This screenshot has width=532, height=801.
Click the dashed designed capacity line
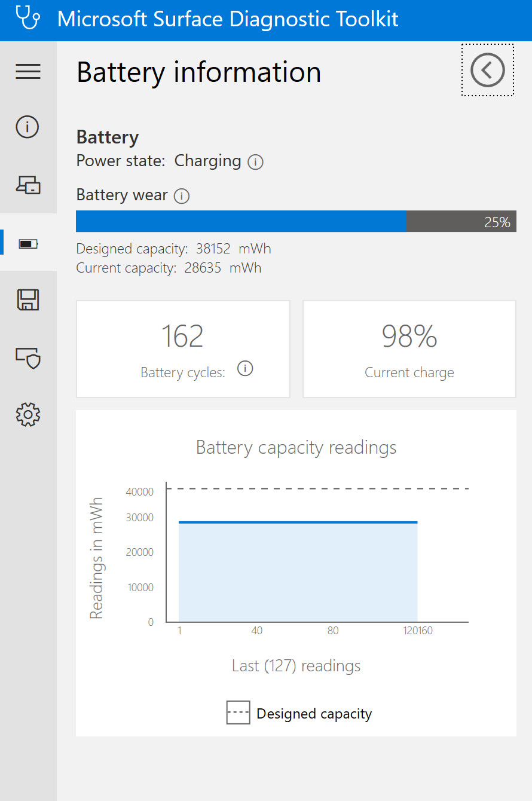tap(317, 488)
